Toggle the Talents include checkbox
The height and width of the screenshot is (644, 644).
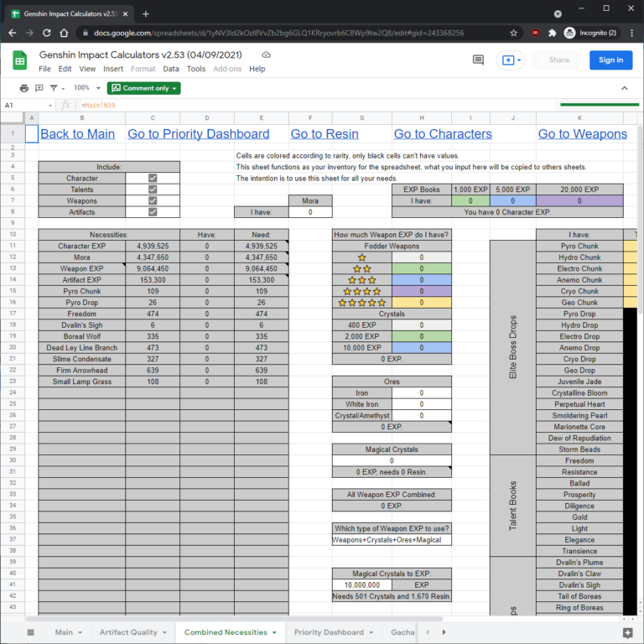tap(153, 190)
